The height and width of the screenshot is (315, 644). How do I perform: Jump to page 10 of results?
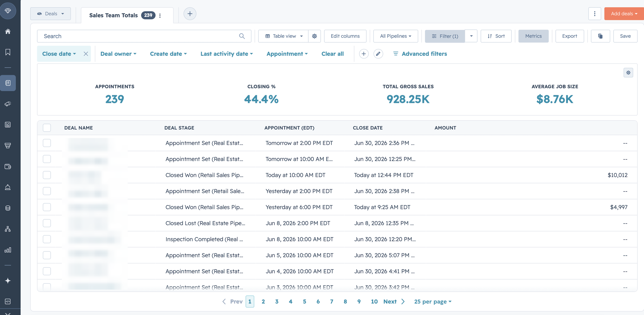click(x=374, y=301)
